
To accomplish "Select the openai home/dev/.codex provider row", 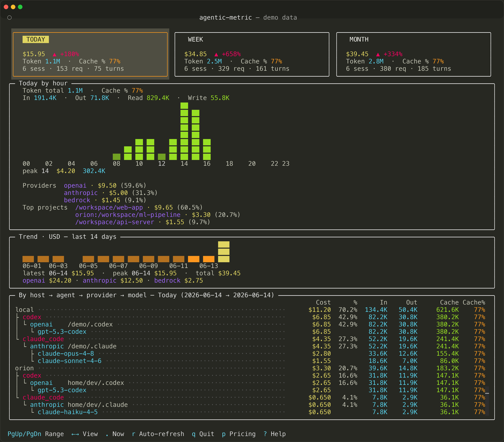I will [250, 383].
